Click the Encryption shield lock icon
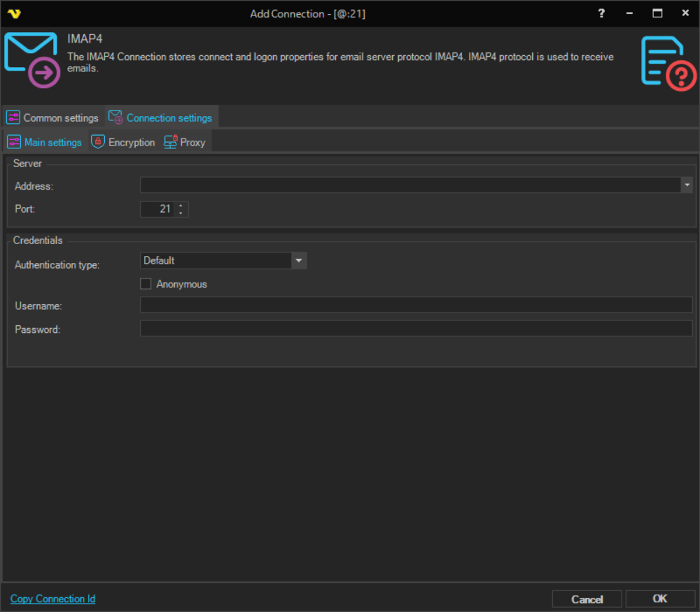The image size is (700, 612). (x=98, y=142)
